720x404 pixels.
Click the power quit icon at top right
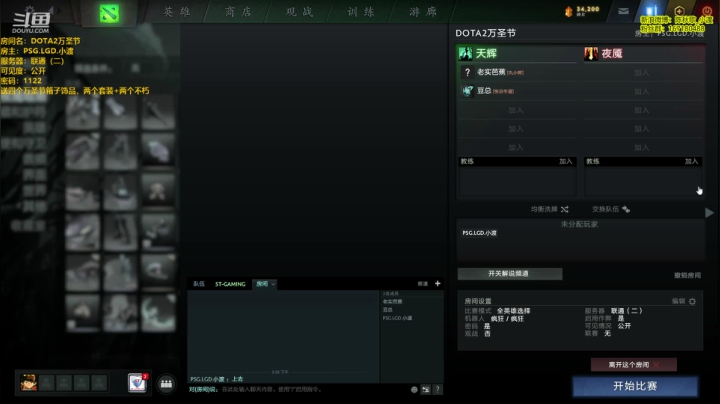(x=707, y=11)
